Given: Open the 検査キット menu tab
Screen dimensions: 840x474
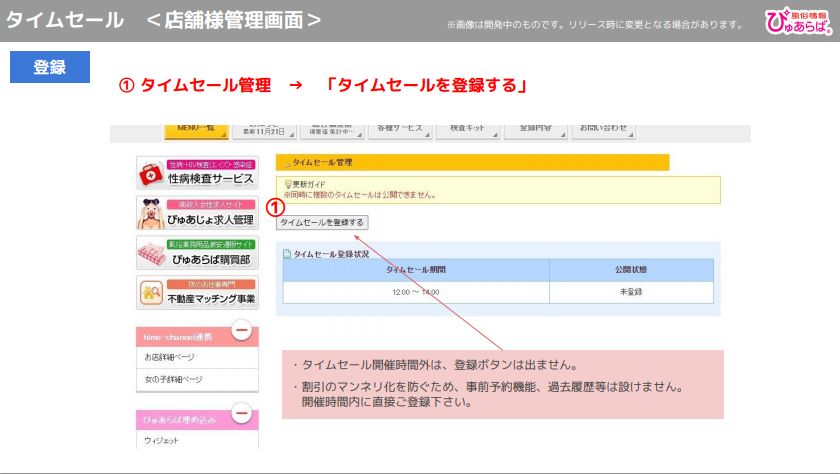Looking at the screenshot, I should [467, 131].
